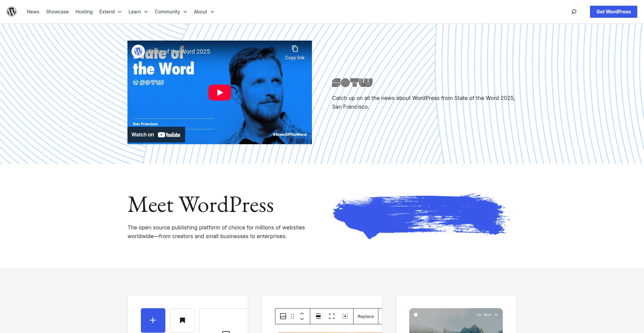Viewport: 644px width, 333px height.
Task: Click the dotted grid icon in the block toolbar
Action: (345, 316)
